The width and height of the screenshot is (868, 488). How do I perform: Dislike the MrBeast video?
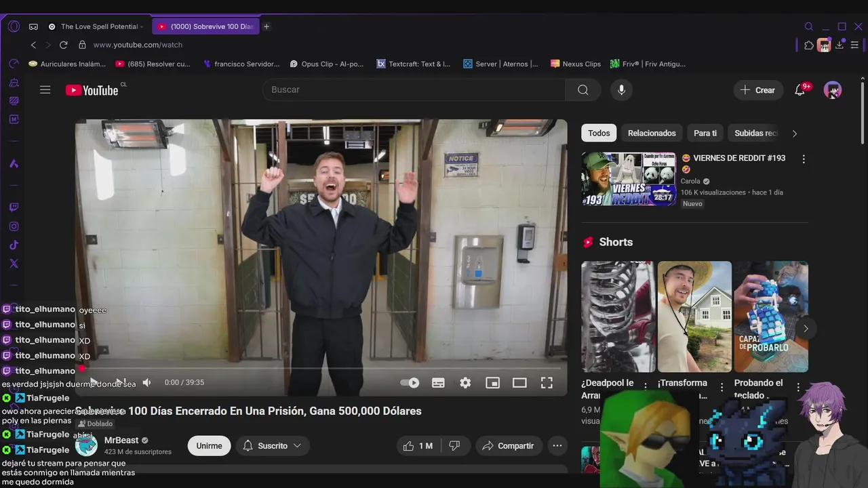click(x=455, y=446)
